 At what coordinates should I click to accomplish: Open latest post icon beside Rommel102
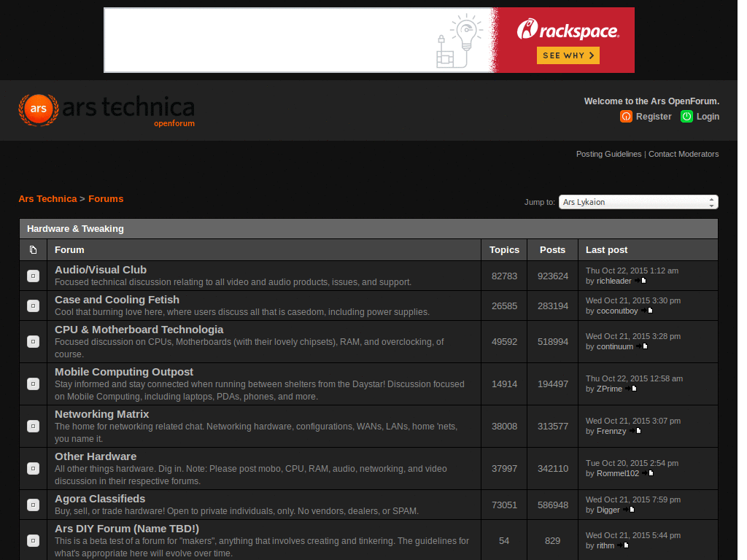pyautogui.click(x=648, y=474)
